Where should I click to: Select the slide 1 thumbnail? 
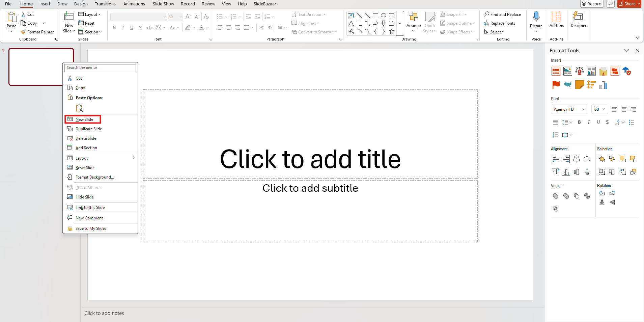click(x=41, y=67)
